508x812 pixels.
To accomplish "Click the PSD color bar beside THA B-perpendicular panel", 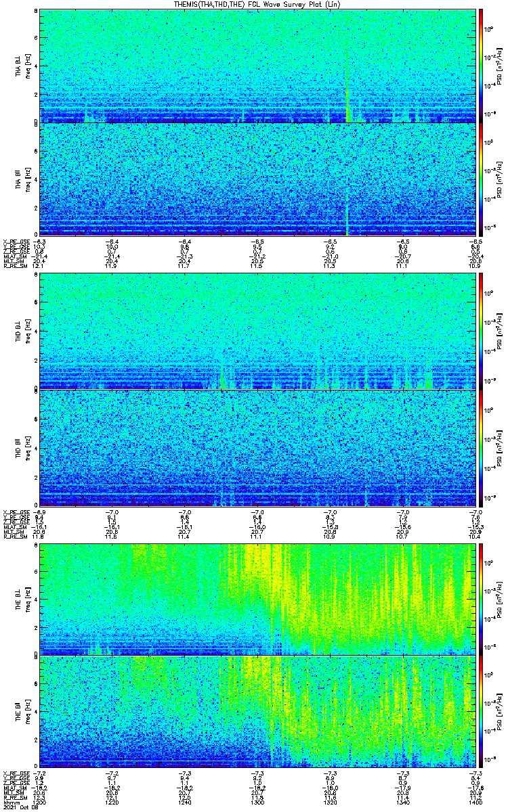I will click(482, 66).
